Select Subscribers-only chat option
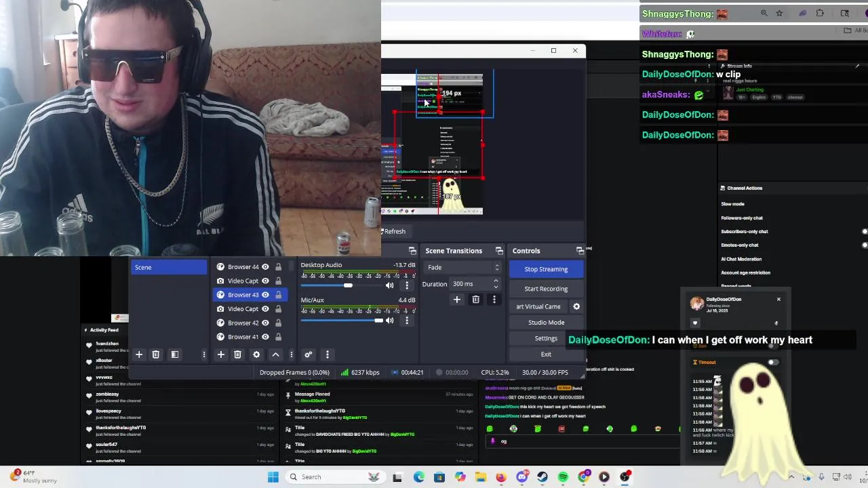The height and width of the screenshot is (488, 868). pos(745,231)
